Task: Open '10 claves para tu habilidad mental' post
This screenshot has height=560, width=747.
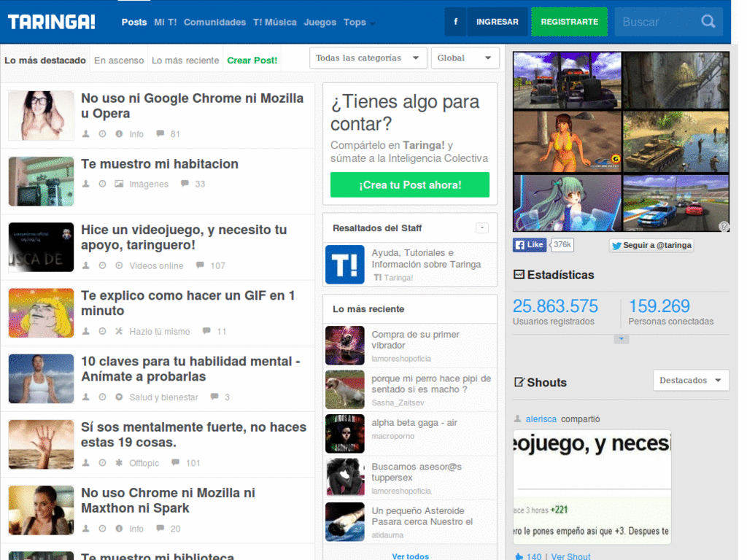Action: [190, 369]
